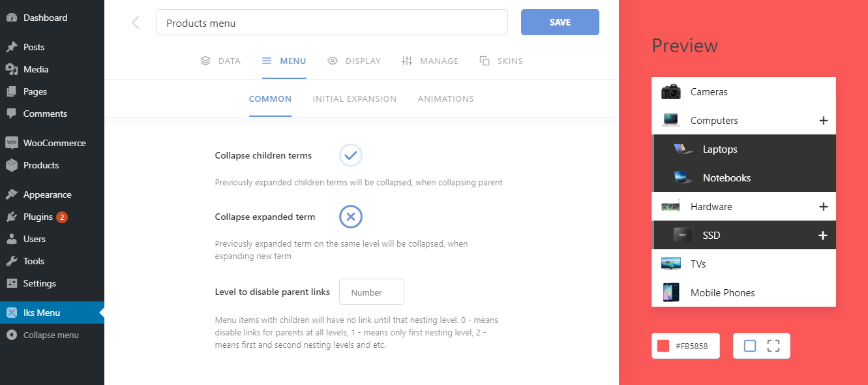Click the WooCommerce icon in the sidebar

pyautogui.click(x=12, y=143)
